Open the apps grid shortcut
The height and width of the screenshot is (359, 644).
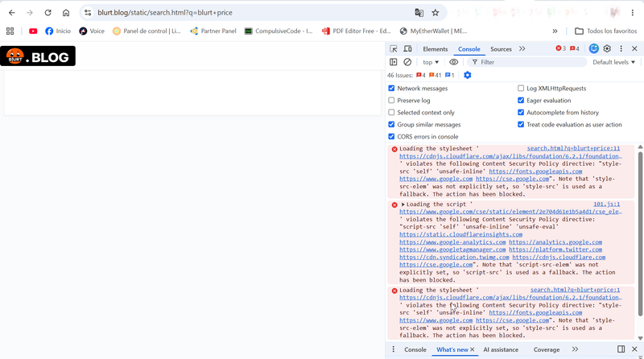click(10, 31)
